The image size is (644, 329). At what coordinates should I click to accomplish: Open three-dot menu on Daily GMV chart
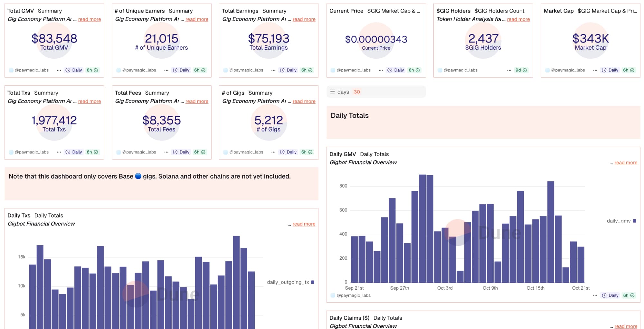(595, 295)
